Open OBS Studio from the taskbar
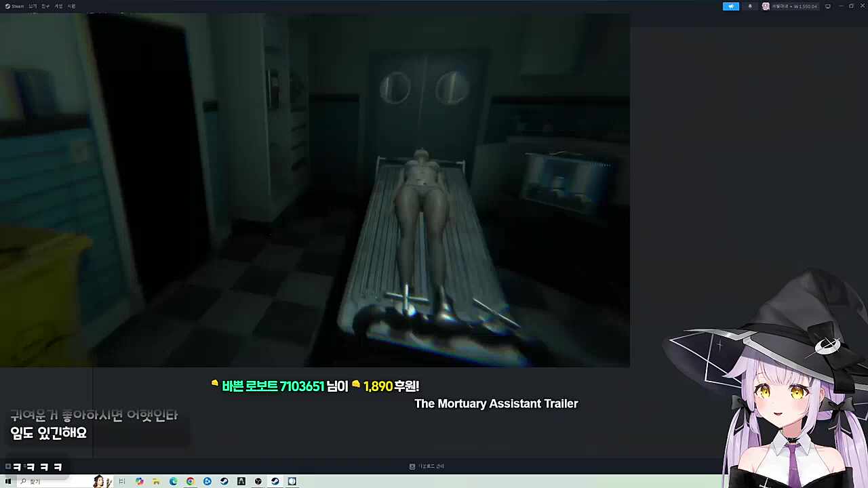 click(x=258, y=481)
